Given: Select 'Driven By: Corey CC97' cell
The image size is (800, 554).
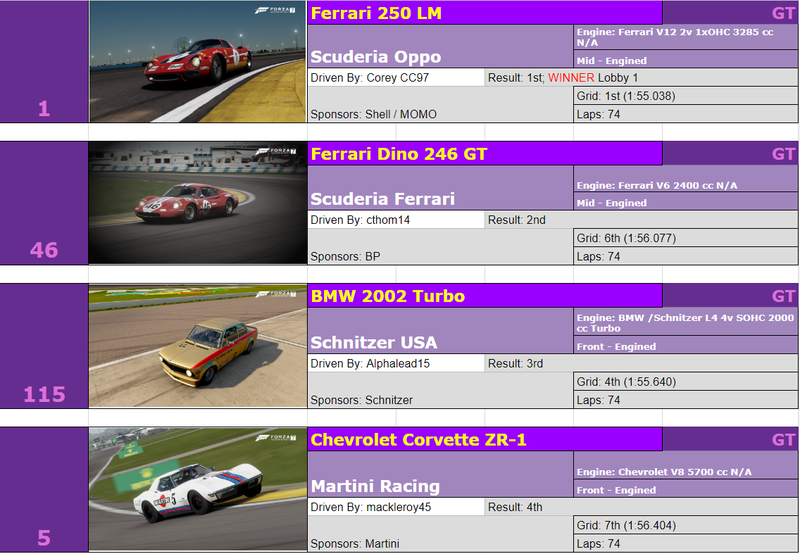Looking at the screenshot, I should point(396,78).
